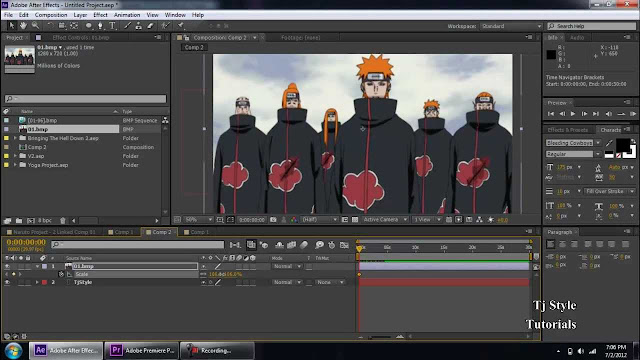The height and width of the screenshot is (360, 640).
Task: Open the Active Camera dropdown
Action: click(x=384, y=220)
